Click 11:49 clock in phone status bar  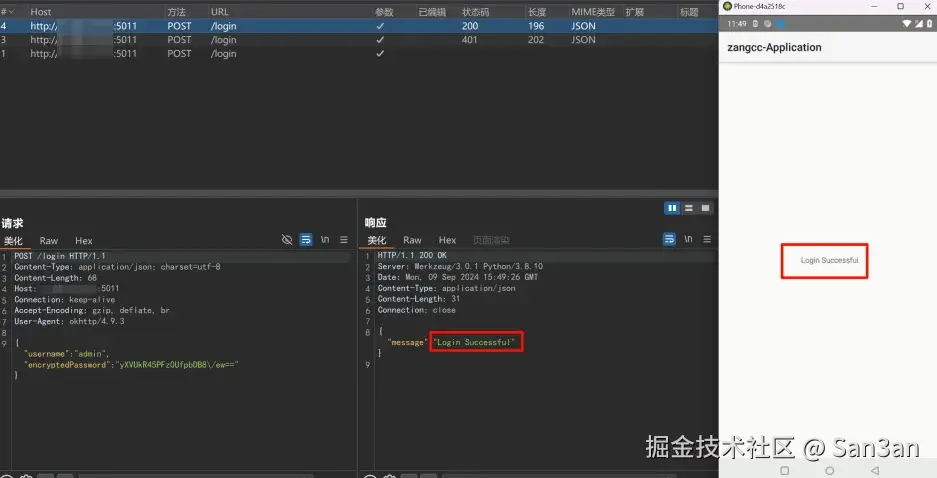coord(737,23)
